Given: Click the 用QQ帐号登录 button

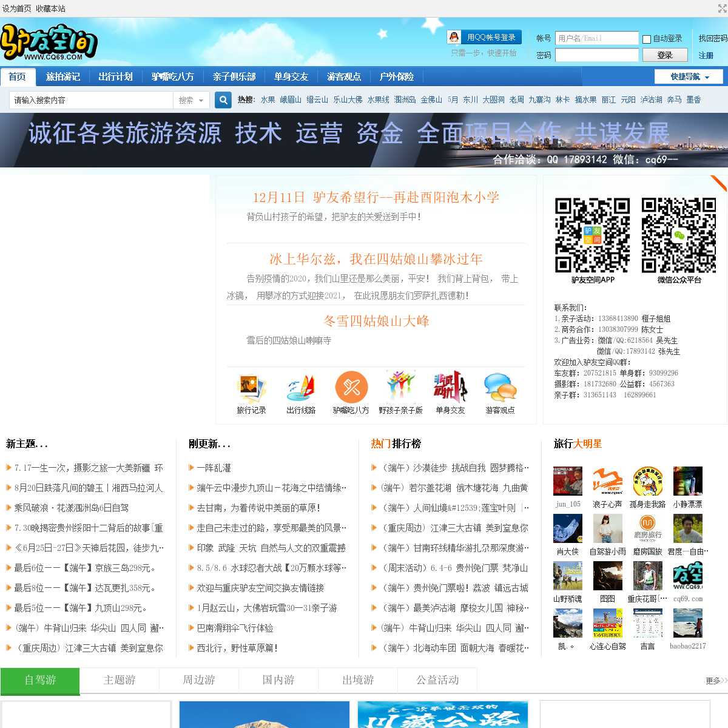Looking at the screenshot, I should (x=485, y=37).
